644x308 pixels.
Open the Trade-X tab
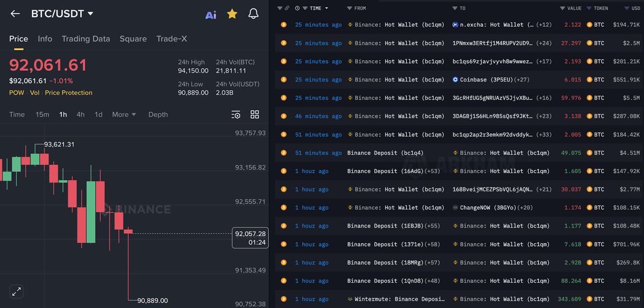pos(172,39)
